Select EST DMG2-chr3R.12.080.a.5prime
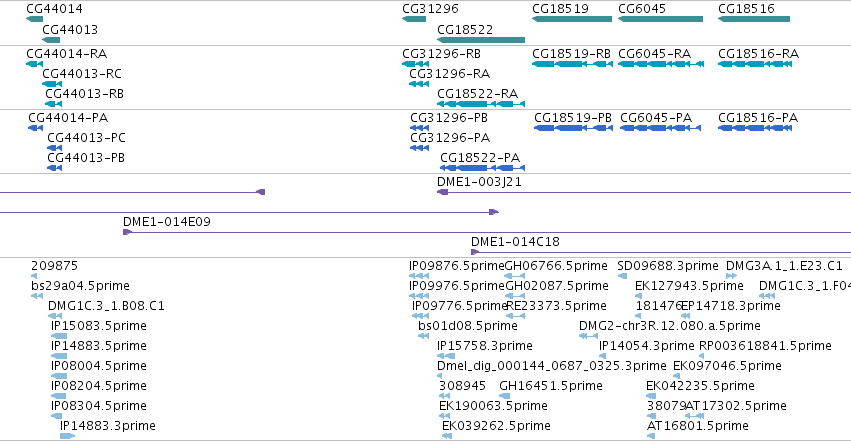The width and height of the screenshot is (851, 441). point(588,336)
